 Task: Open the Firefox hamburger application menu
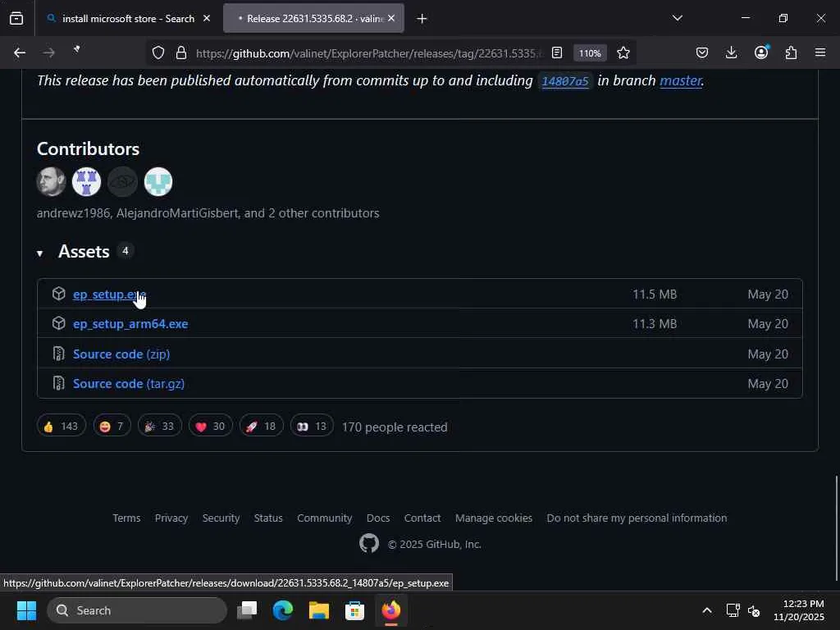coord(820,52)
